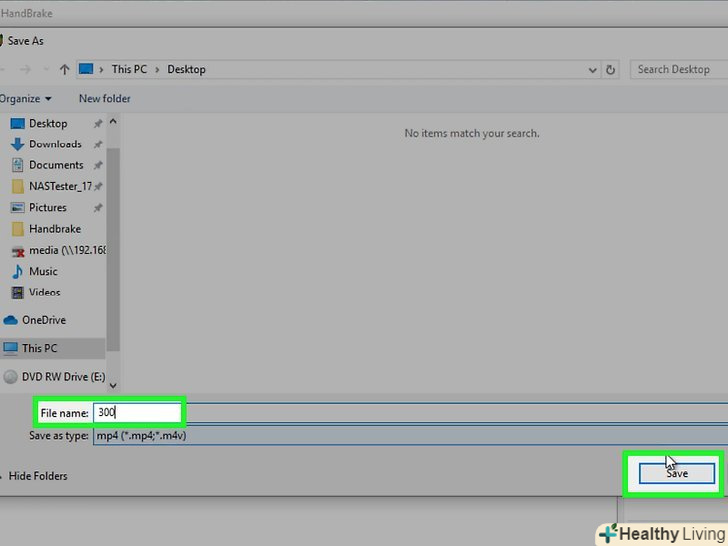Click the 'No items match your search.' text
728x546 pixels.
472,134
